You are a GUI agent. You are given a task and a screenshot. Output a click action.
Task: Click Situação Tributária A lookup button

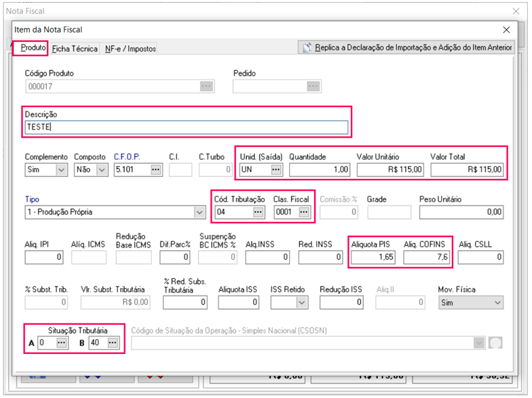(x=62, y=343)
